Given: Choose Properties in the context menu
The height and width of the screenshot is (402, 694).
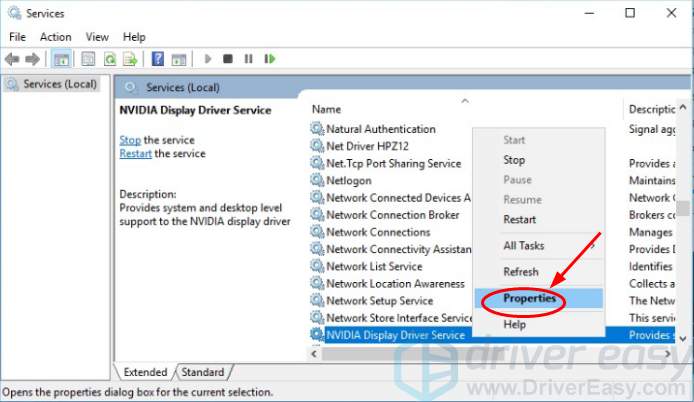Looking at the screenshot, I should [x=539, y=298].
